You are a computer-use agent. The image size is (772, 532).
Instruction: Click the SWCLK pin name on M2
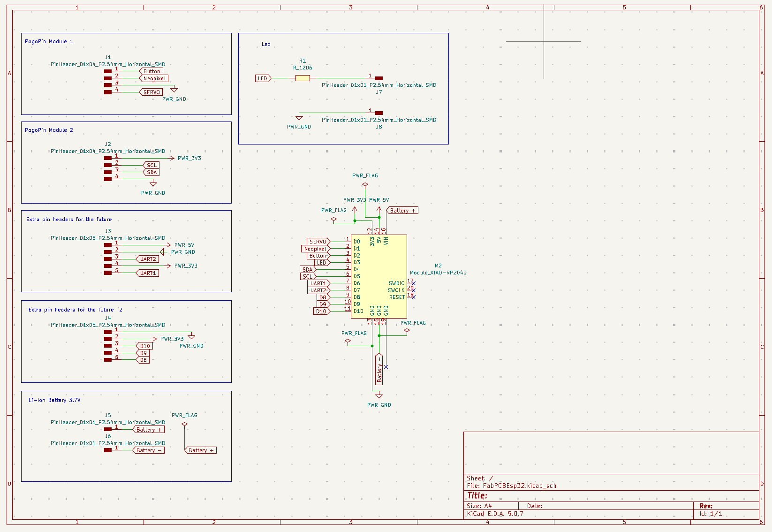396,290
